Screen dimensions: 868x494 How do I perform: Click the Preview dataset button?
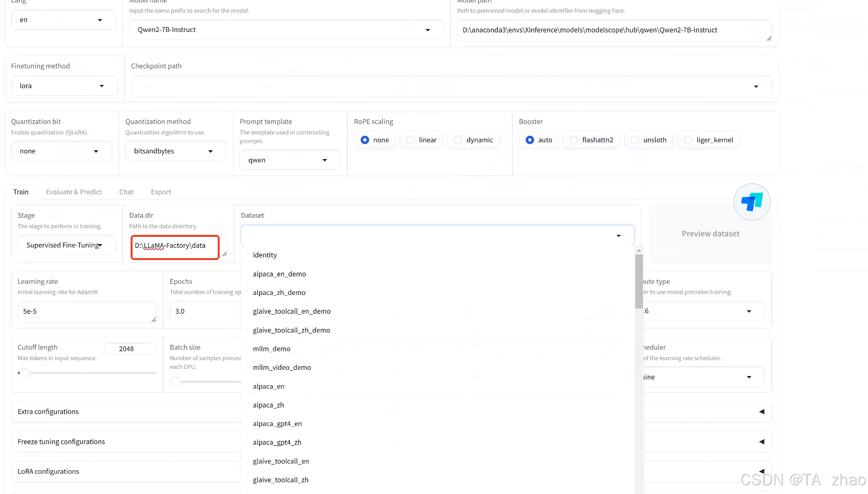coord(710,233)
